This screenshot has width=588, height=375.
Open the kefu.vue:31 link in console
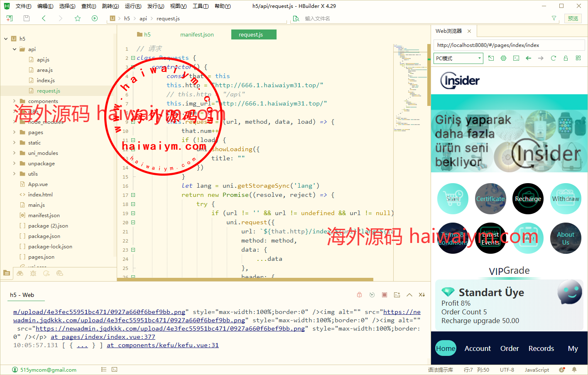point(162,345)
